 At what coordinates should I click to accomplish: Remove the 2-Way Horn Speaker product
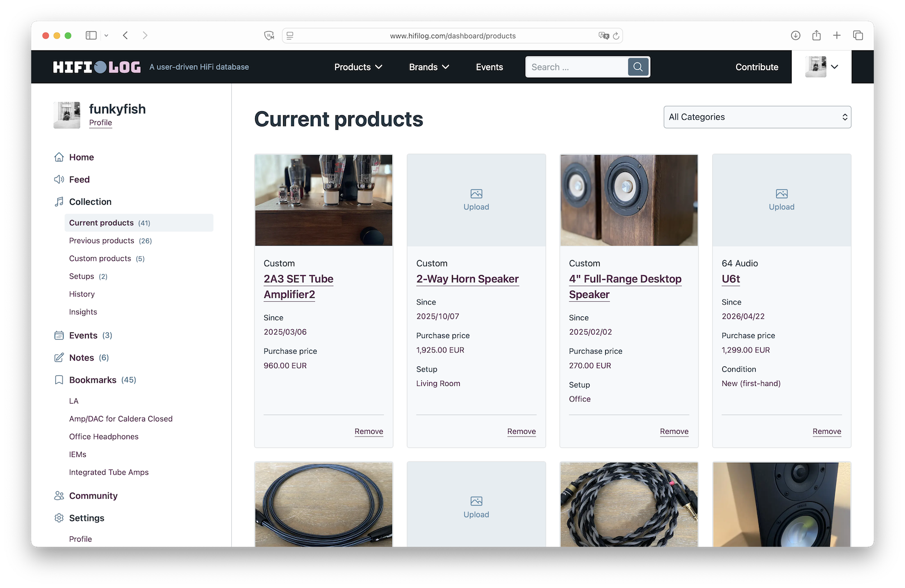coord(522,432)
